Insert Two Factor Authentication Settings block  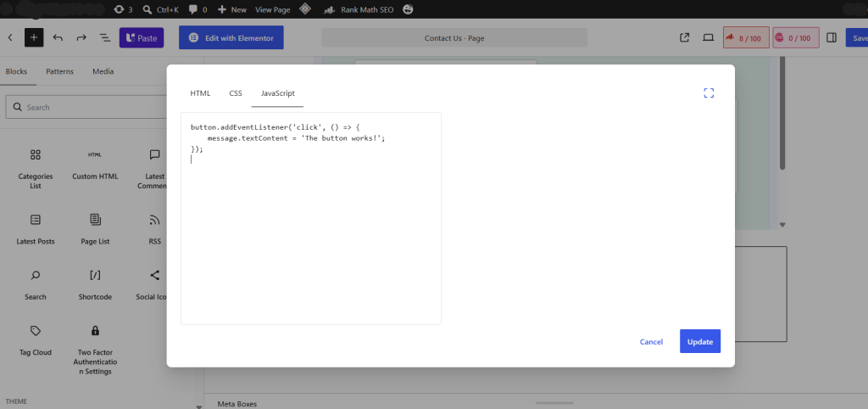[95, 349]
